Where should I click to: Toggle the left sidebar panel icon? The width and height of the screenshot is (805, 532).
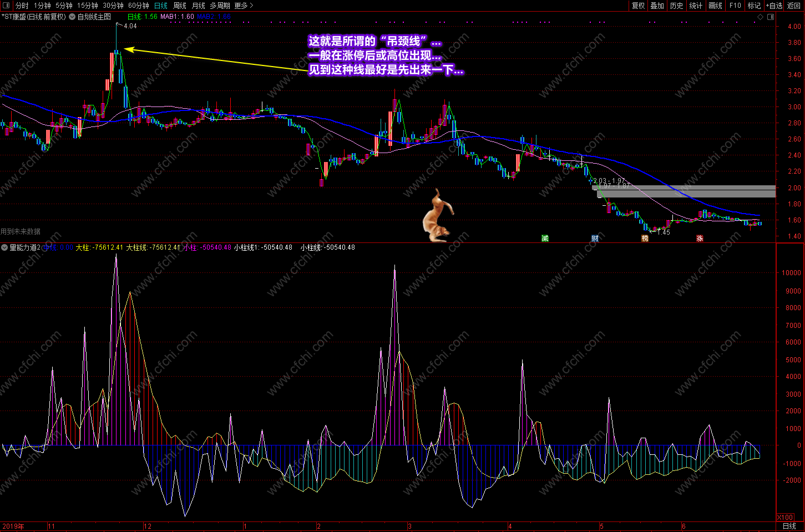[x=7, y=6]
